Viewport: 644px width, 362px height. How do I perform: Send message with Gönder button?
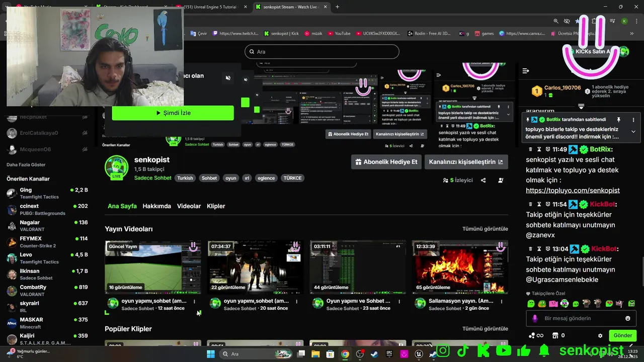pos(622,335)
